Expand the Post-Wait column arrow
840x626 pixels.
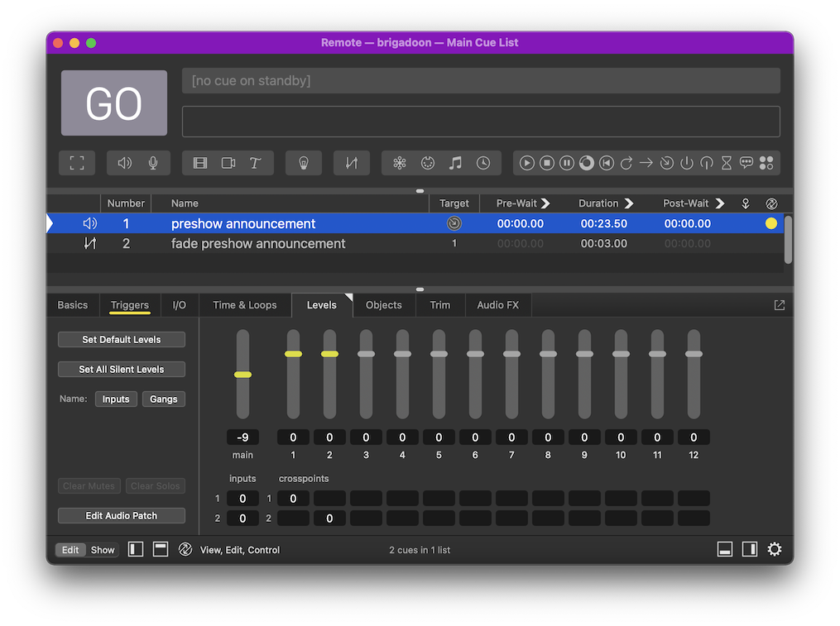click(720, 203)
